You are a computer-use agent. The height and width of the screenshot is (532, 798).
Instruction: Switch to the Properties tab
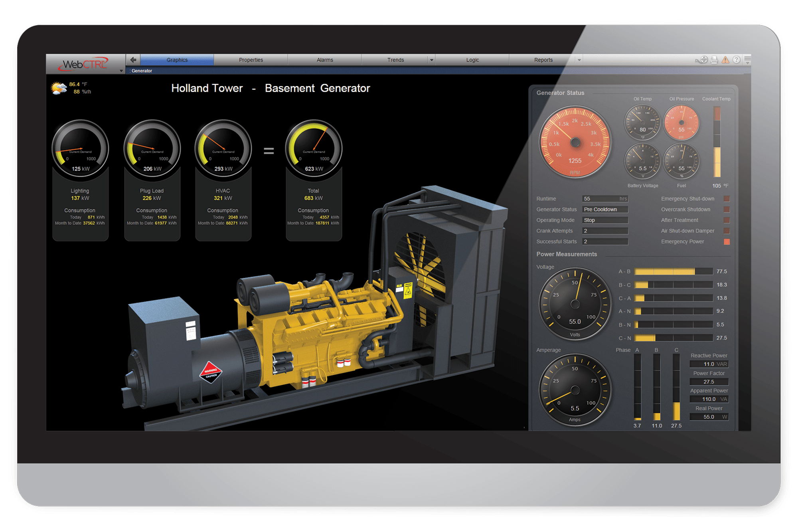[251, 60]
